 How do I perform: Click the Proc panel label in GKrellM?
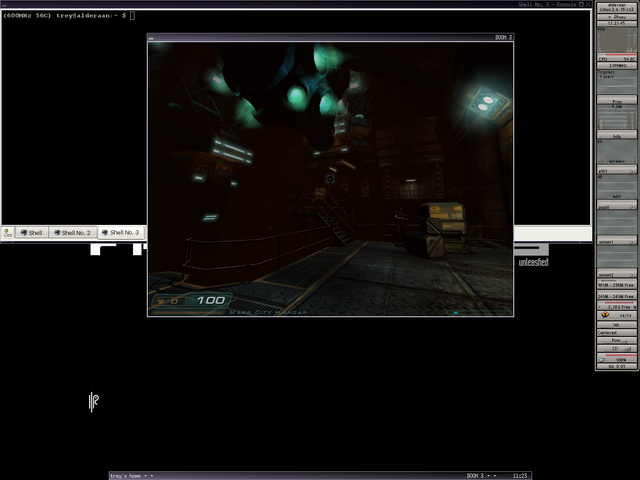(617, 101)
